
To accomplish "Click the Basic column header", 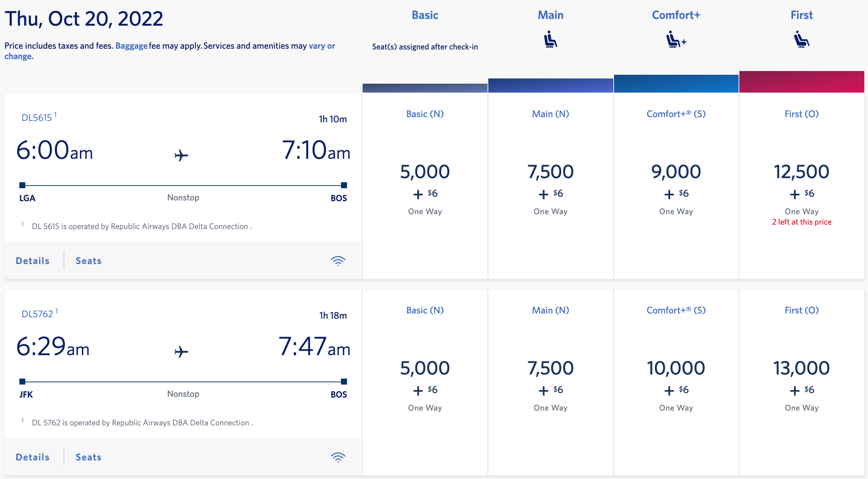I will pos(424,15).
